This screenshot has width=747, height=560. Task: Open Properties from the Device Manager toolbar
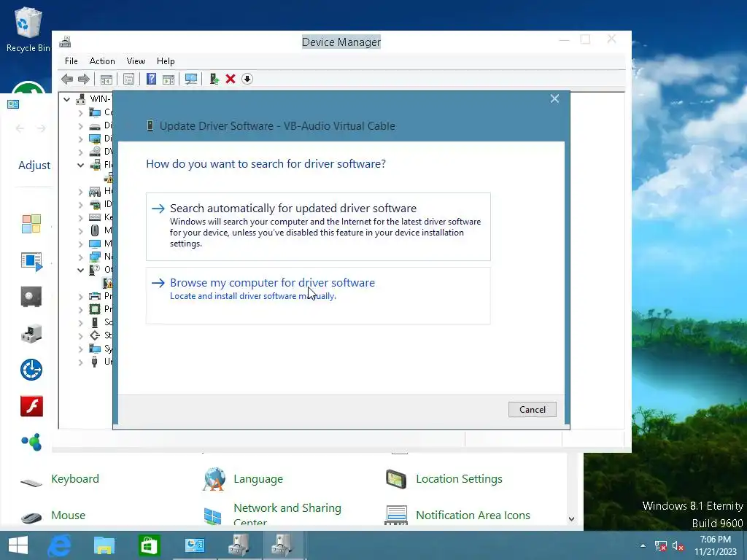(128, 79)
